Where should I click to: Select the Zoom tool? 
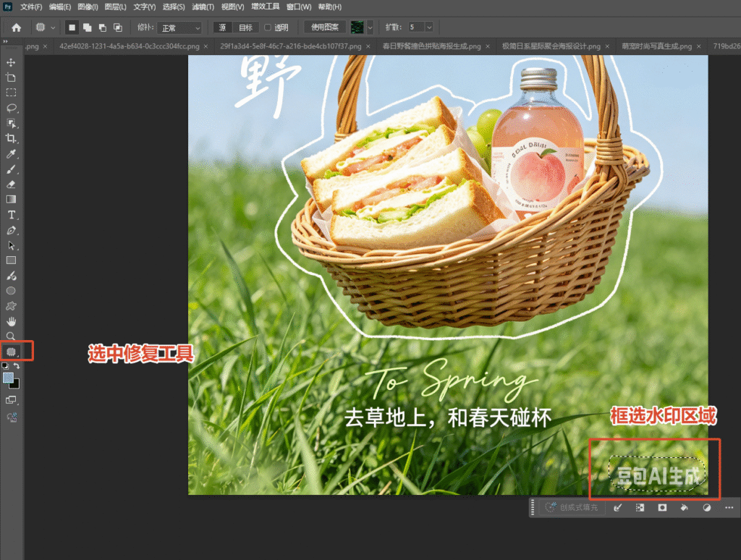tap(11, 336)
